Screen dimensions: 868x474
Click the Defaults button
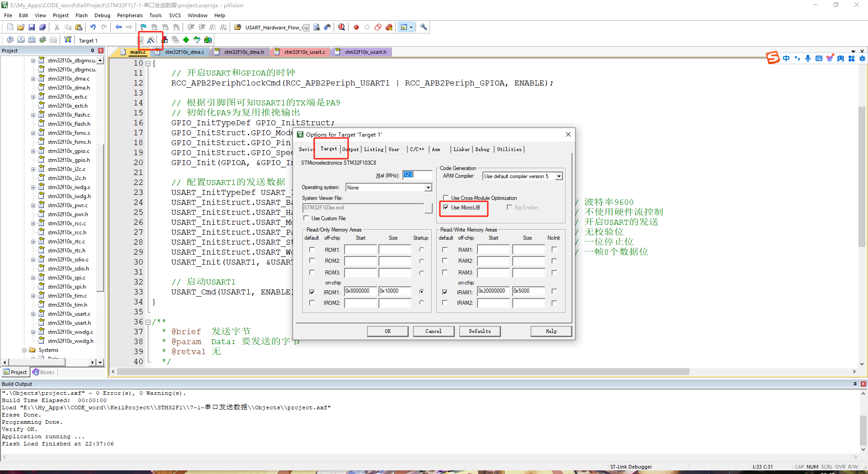tap(480, 331)
